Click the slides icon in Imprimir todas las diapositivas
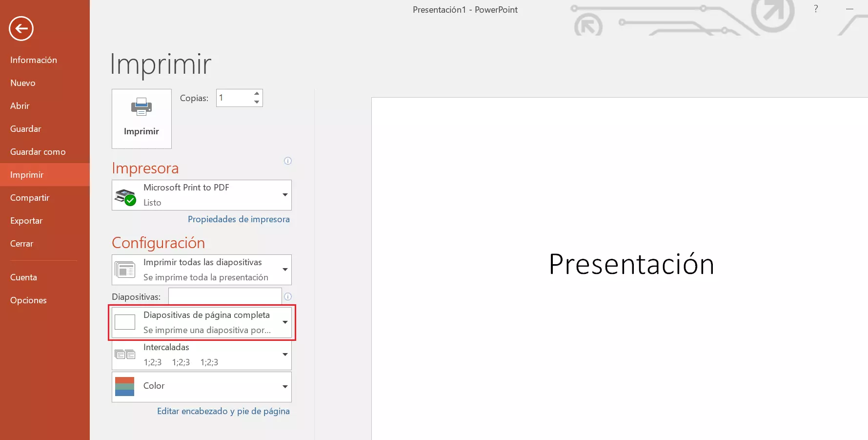 tap(125, 270)
